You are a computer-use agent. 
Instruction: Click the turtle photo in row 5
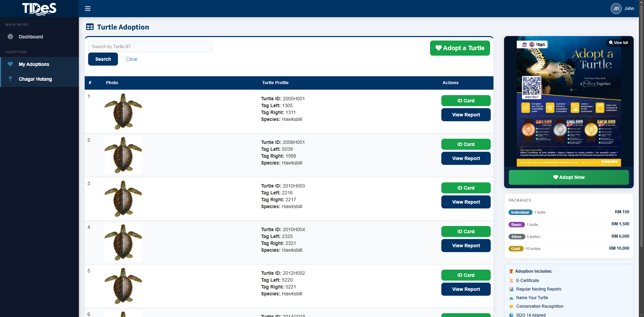coord(123,286)
